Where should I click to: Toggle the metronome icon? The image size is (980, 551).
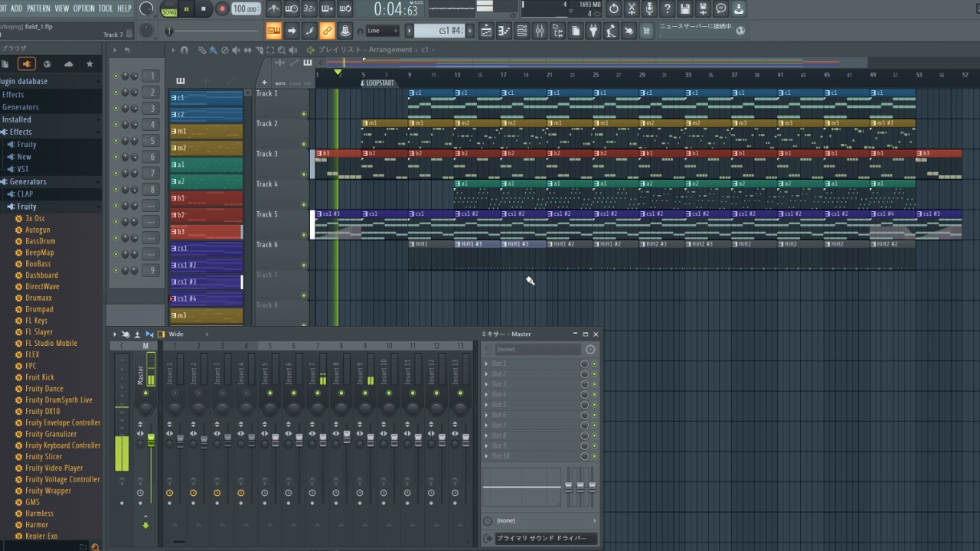pyautogui.click(x=273, y=9)
